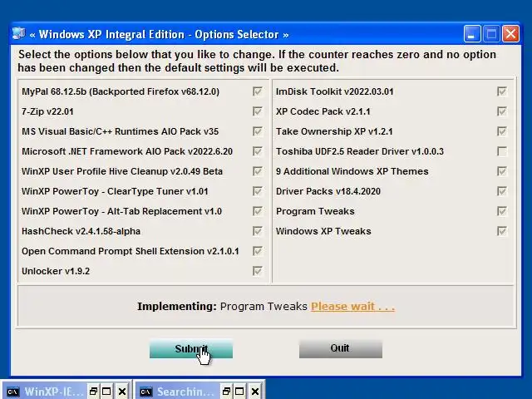Image resolution: width=532 pixels, height=399 pixels.
Task: Click the WinXP-IE console window icon
Action: (x=13, y=392)
